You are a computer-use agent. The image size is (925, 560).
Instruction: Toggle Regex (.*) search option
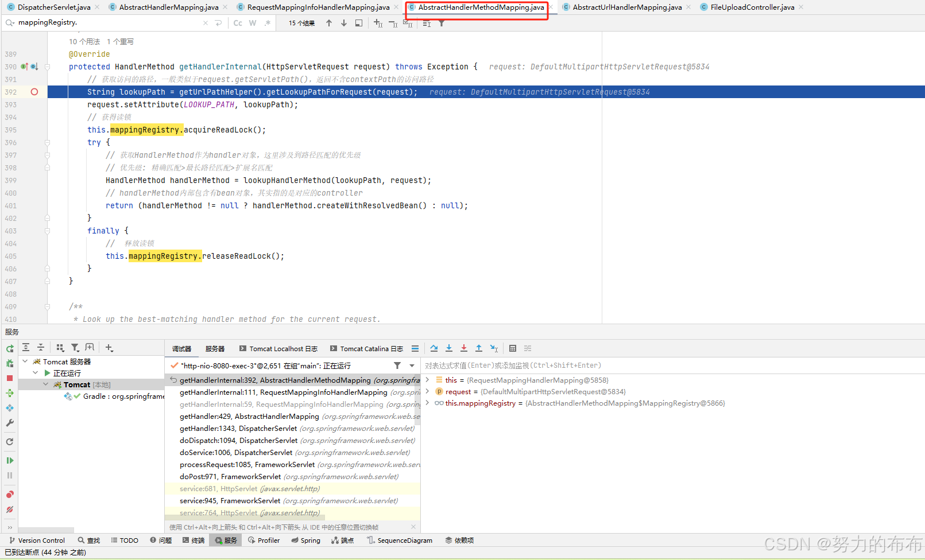coord(268,23)
